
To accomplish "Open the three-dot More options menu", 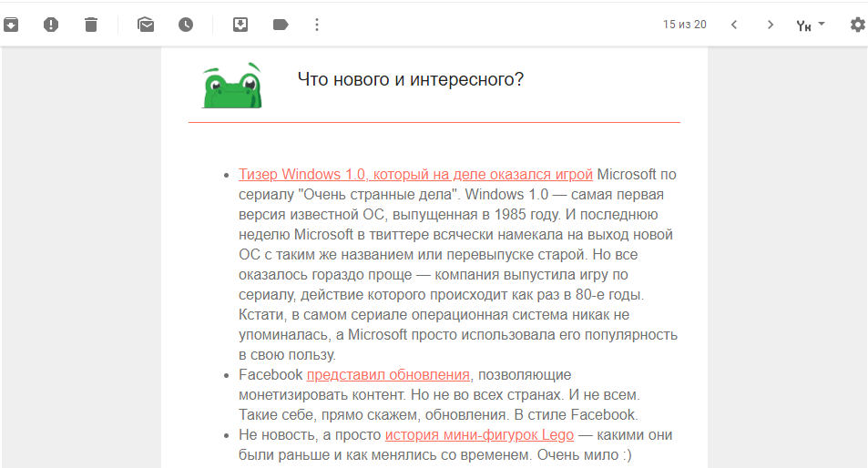I will click(x=317, y=25).
